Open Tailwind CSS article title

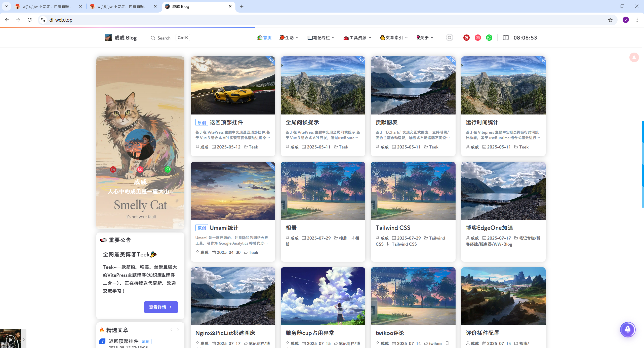(393, 228)
